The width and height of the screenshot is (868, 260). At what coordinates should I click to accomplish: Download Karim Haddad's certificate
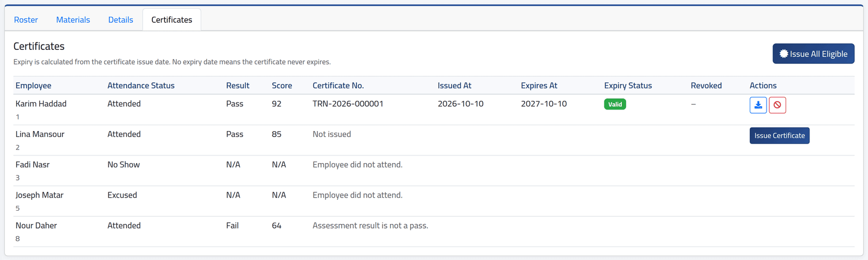click(758, 105)
